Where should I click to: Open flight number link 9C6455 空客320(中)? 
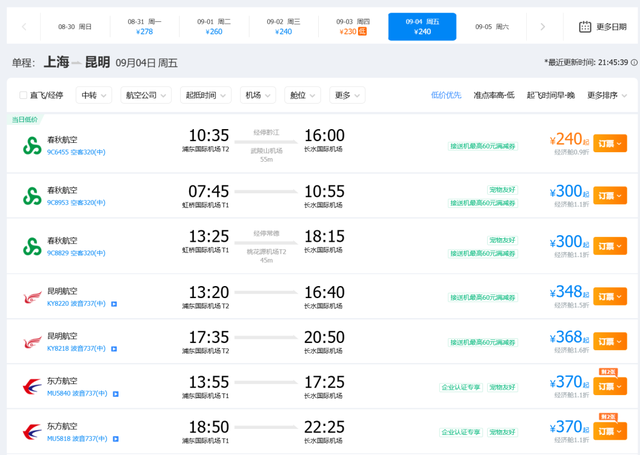click(76, 152)
